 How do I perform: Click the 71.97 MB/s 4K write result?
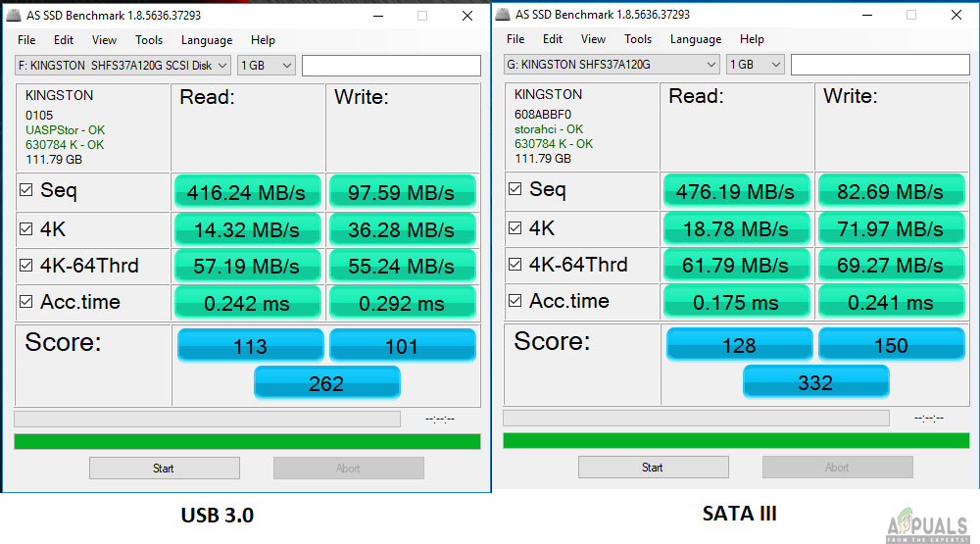click(891, 228)
